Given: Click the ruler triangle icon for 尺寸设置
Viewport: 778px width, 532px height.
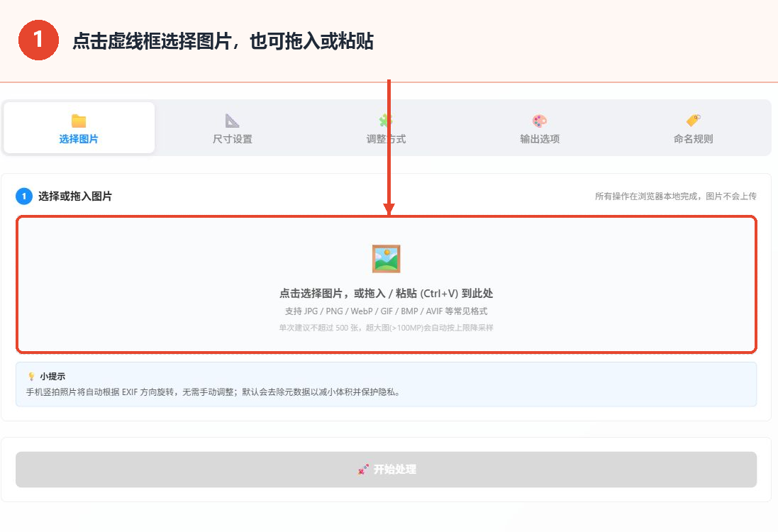Looking at the screenshot, I should (x=232, y=121).
